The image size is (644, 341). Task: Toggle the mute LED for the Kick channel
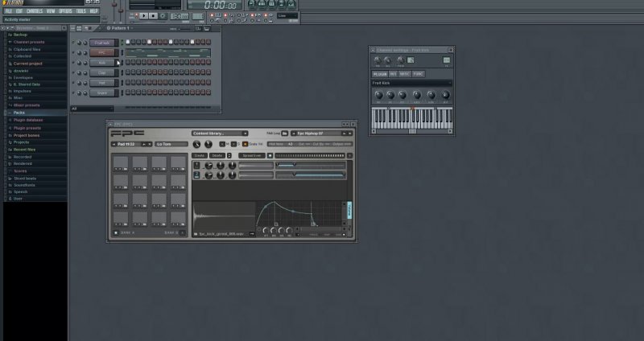[73, 62]
